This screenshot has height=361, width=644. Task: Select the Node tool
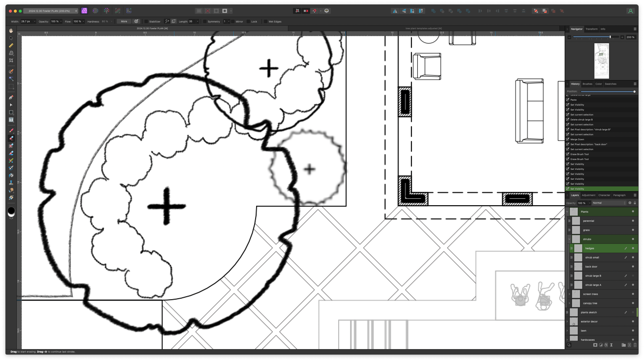(x=11, y=105)
